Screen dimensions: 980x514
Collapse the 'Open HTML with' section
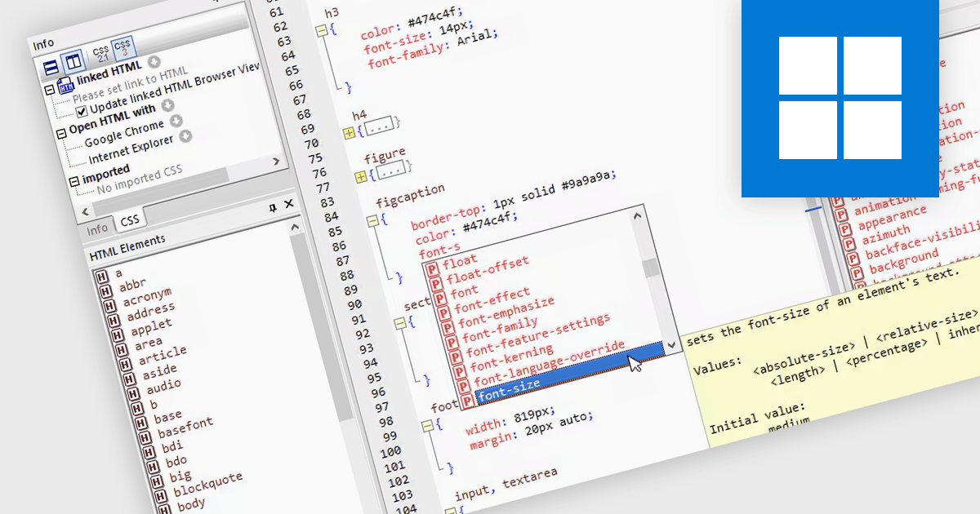tap(61, 131)
